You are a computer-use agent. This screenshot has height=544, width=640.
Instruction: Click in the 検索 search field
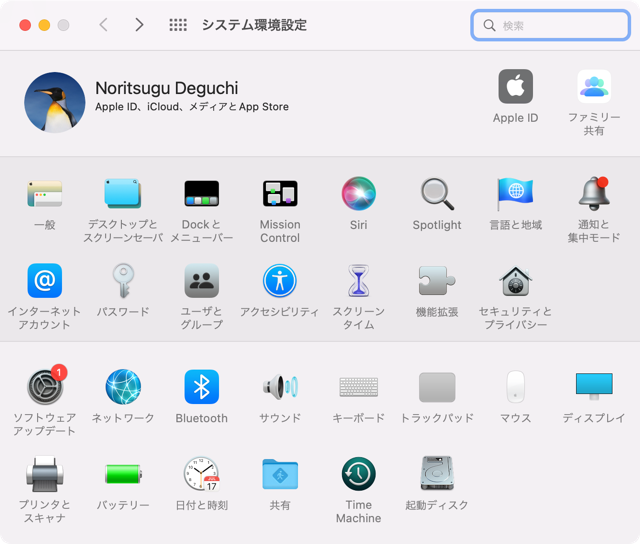(551, 25)
